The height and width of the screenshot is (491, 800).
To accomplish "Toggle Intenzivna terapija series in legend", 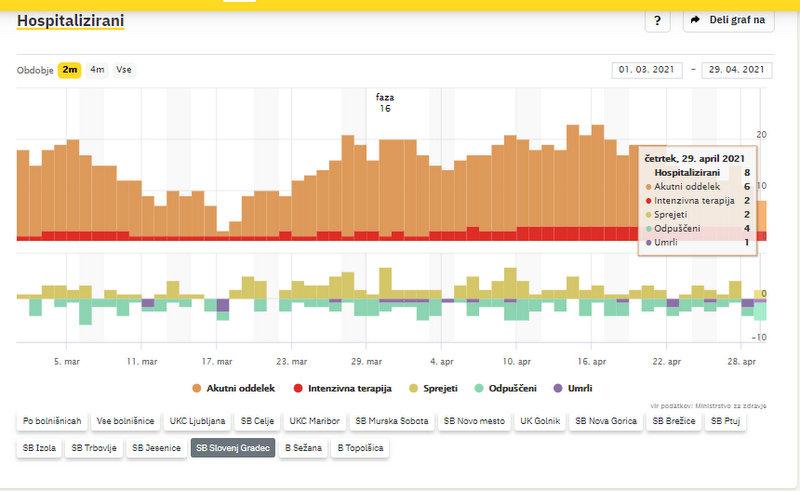I will pos(342,388).
